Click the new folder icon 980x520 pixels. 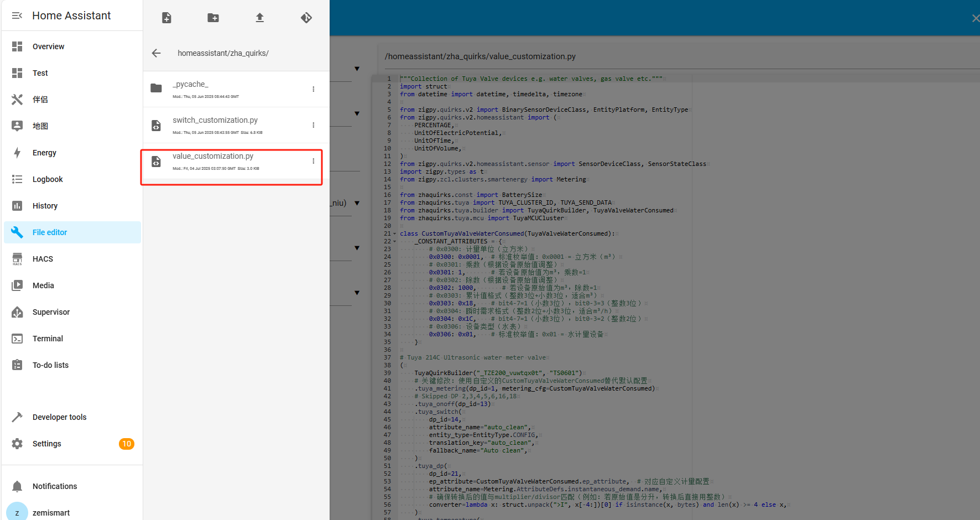coord(213,18)
